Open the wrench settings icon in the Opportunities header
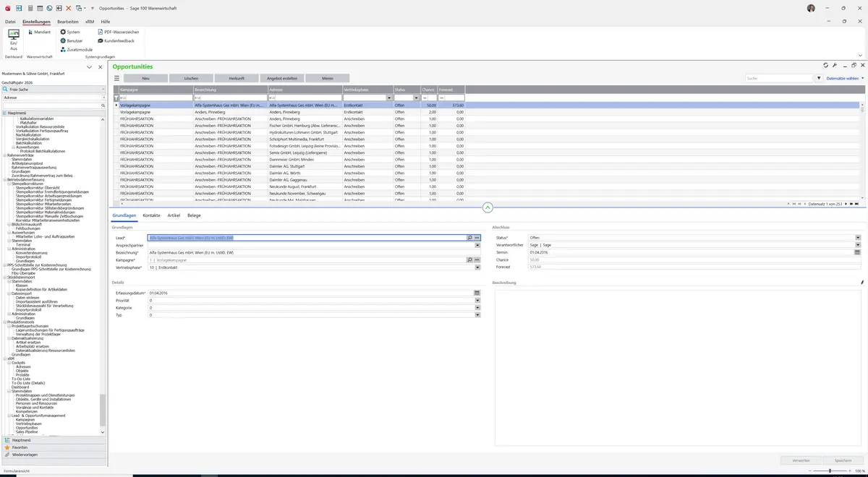Viewport: 868px width, 477px height. [835, 66]
